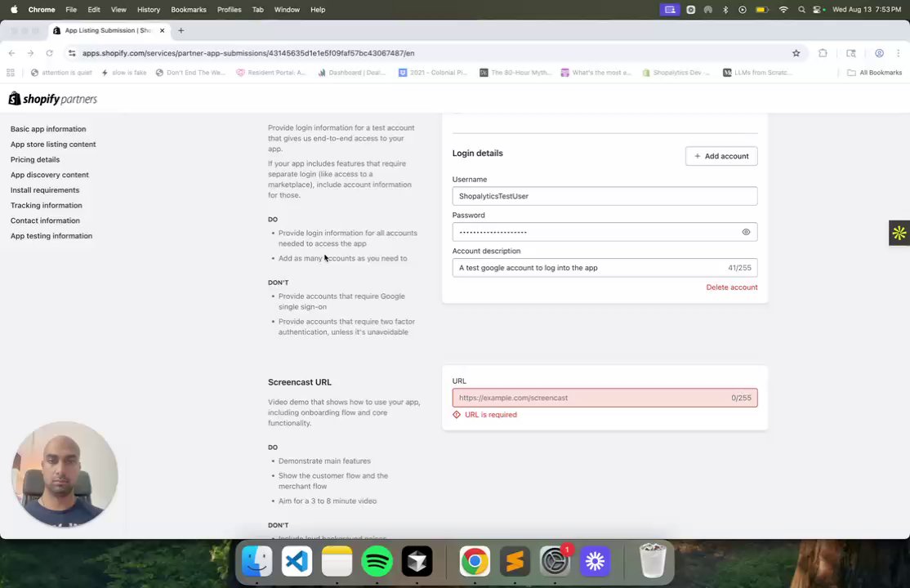Open the Apple menu
This screenshot has height=588, width=910.
(x=14, y=9)
